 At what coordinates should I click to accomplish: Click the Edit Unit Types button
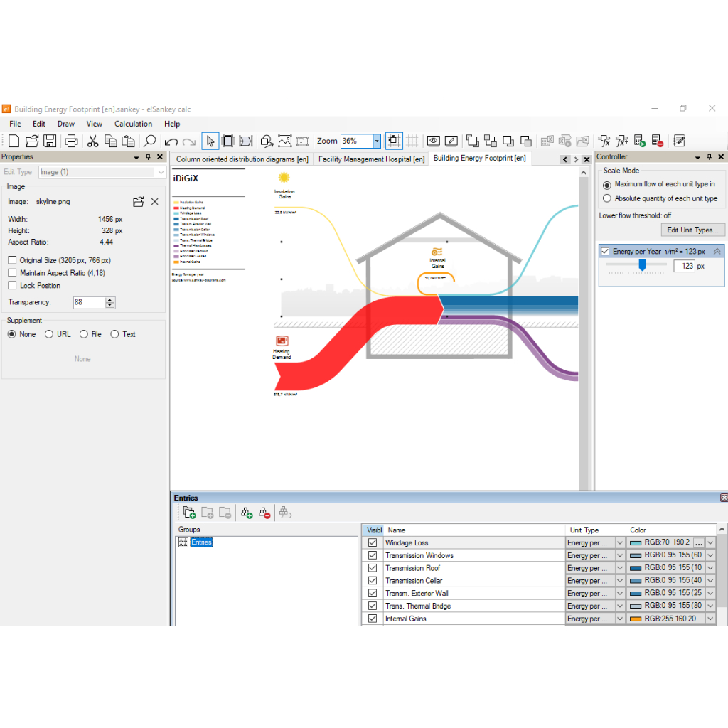(x=692, y=230)
